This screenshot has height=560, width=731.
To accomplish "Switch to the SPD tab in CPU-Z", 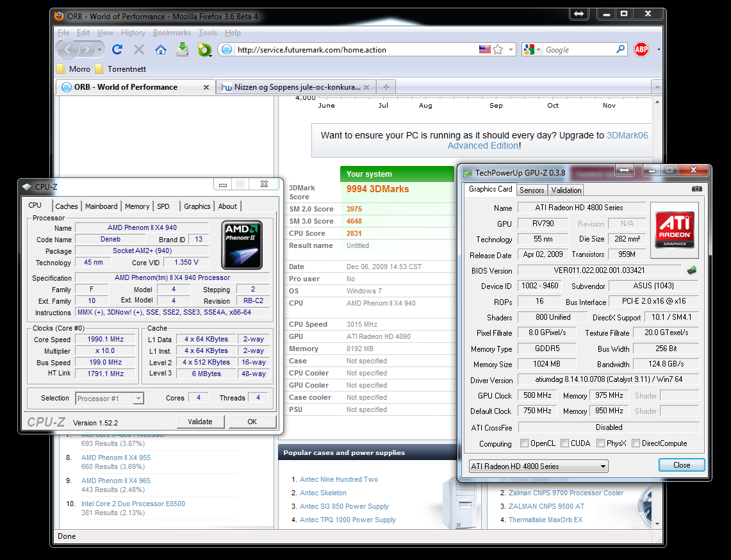I will [x=163, y=206].
